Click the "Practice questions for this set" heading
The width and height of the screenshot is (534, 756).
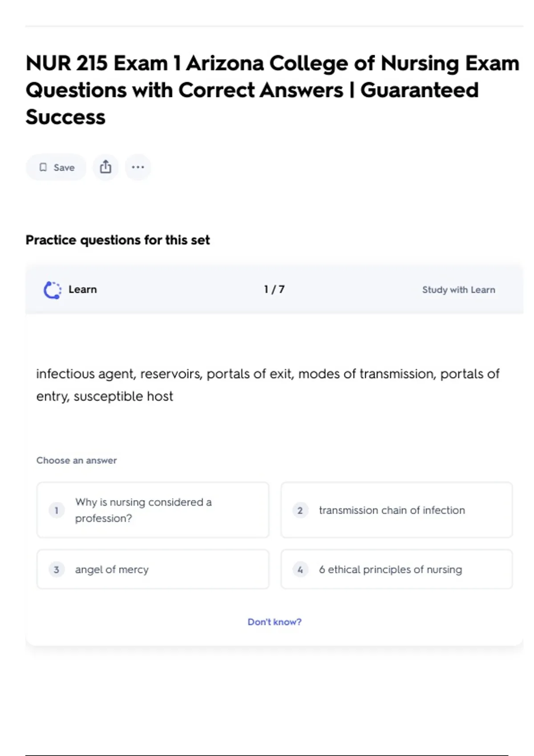coord(117,240)
